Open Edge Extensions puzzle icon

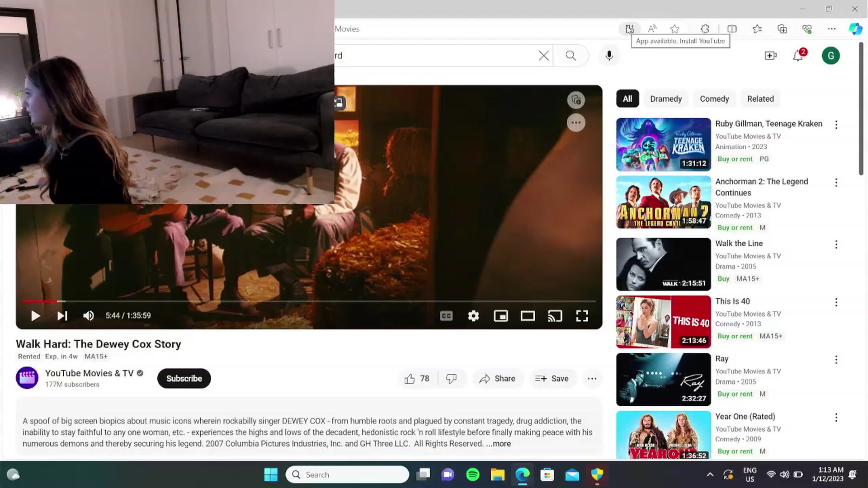(705, 29)
